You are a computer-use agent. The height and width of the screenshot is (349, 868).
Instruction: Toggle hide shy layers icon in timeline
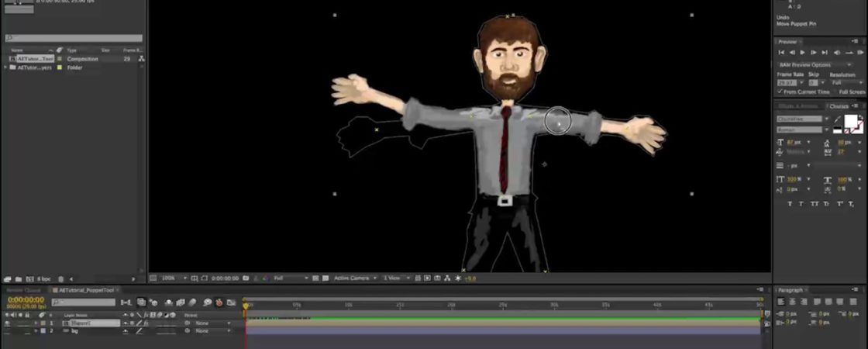point(168,302)
